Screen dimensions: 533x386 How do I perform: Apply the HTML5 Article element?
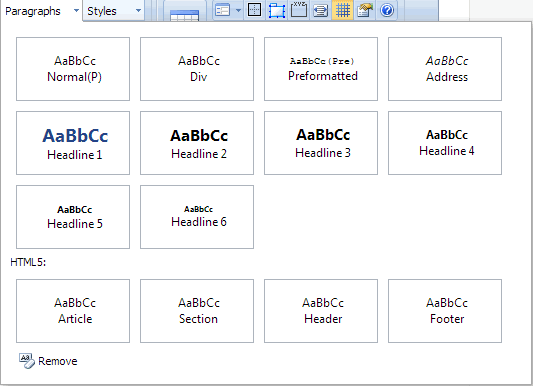[73, 311]
